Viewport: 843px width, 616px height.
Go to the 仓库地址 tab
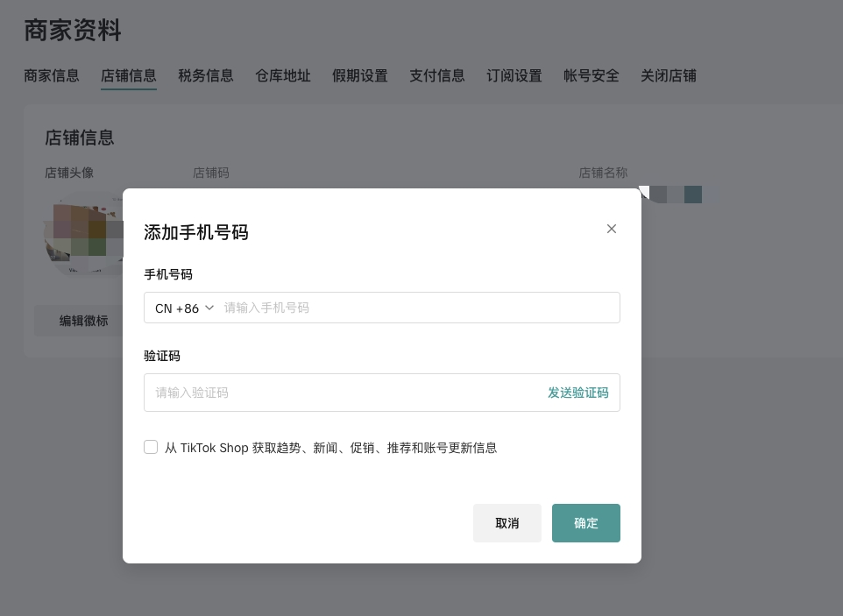[x=283, y=76]
